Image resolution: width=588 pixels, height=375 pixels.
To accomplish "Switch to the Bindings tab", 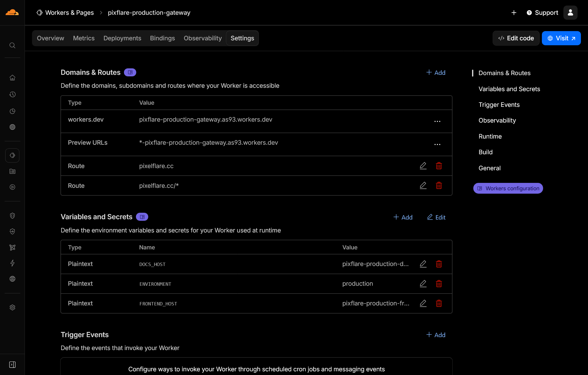I will (162, 38).
